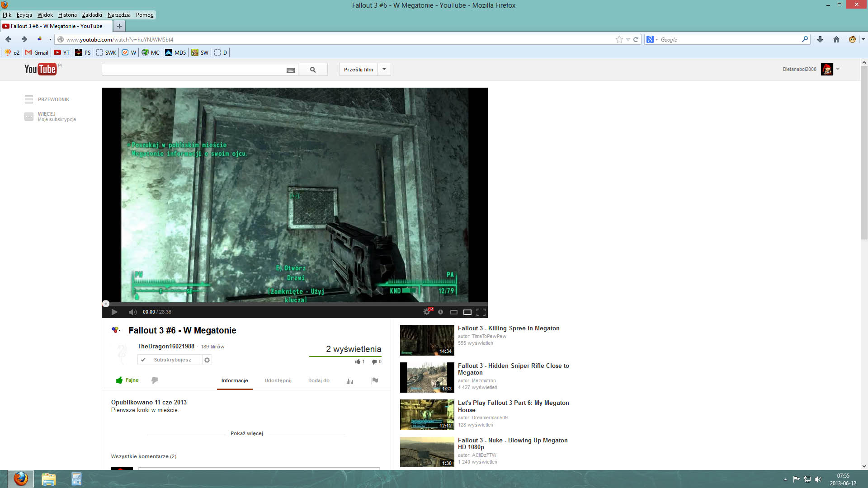This screenshot has width=868, height=488.
Task: Open Let's Play Fallout 3 Part 6 video
Action: coord(514,406)
